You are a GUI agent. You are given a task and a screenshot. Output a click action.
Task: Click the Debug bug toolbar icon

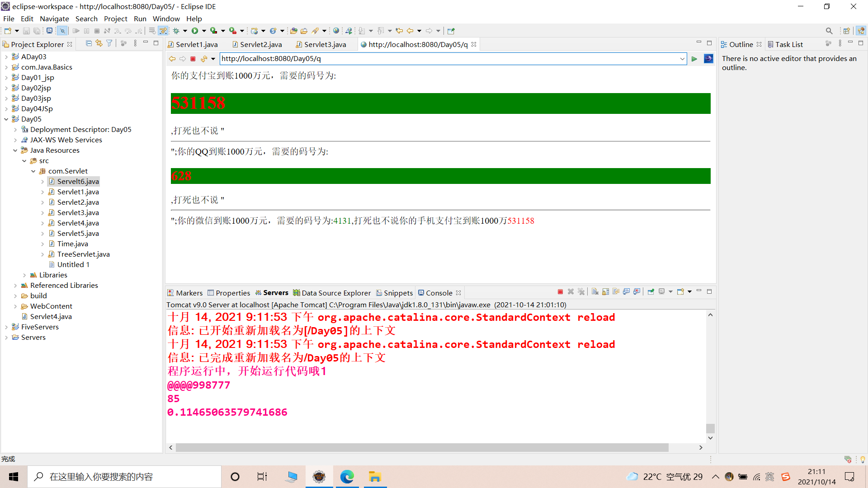pos(176,31)
